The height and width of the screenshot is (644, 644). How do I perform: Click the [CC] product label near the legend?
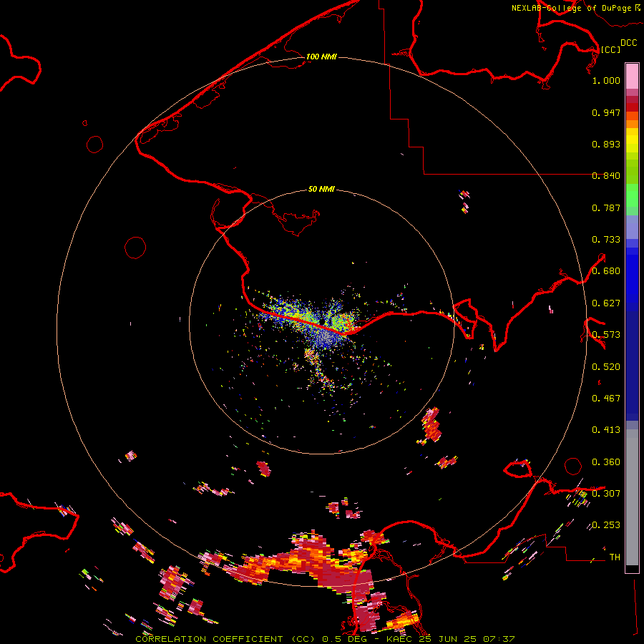[x=611, y=49]
